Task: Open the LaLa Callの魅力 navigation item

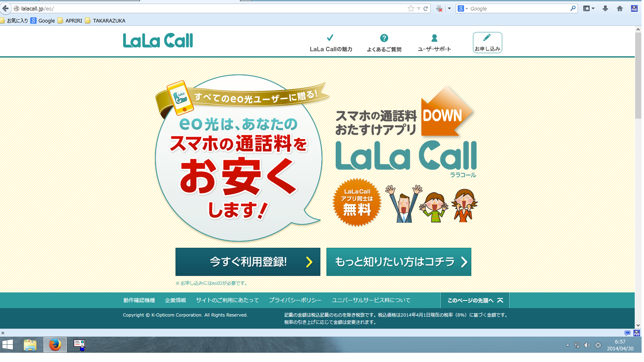Action: 331,43
